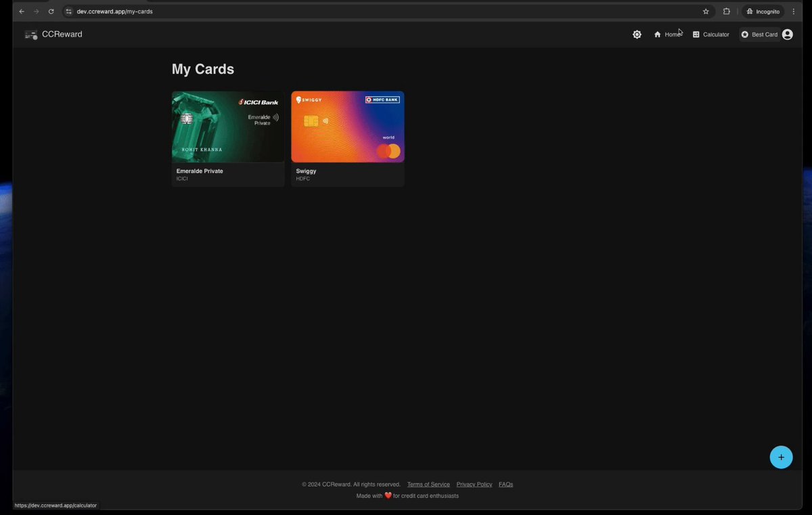The image size is (812, 515).
Task: Open the Emeralde Private card image
Action: click(x=228, y=127)
